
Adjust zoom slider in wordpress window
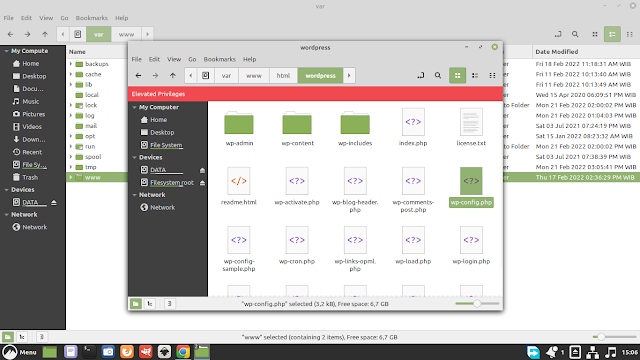click(x=477, y=304)
